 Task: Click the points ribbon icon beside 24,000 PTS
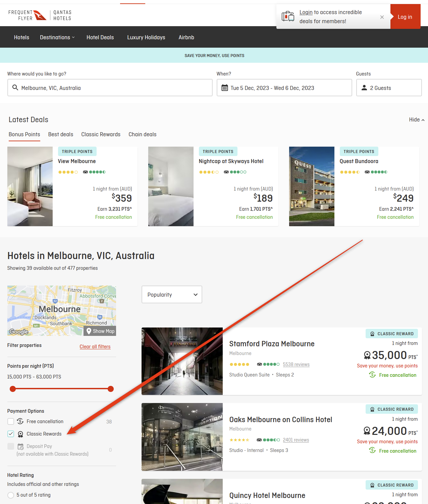[x=367, y=431]
